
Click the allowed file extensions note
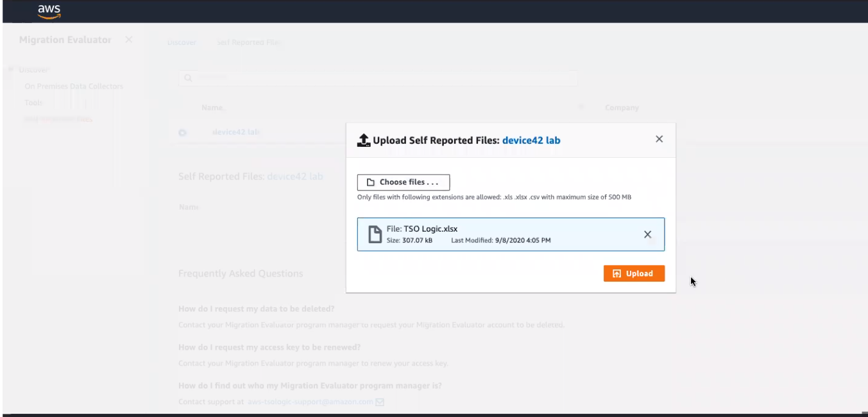494,197
